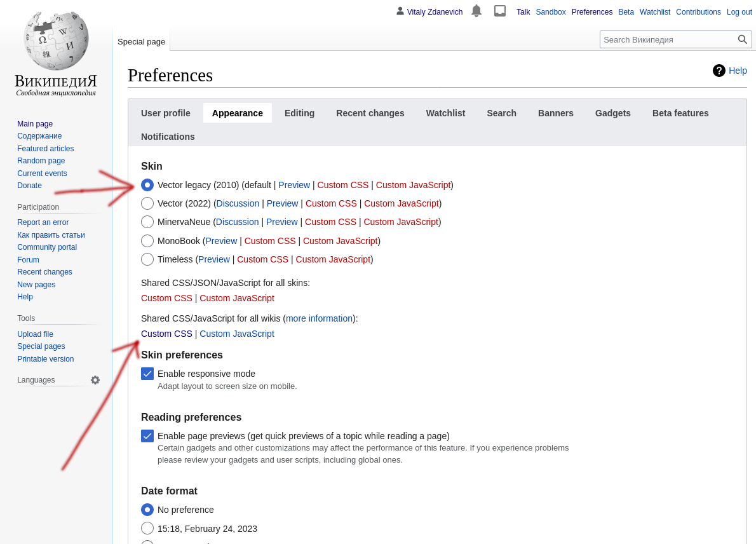Open the Contributions link
The height and width of the screenshot is (544, 756).
click(x=698, y=12)
